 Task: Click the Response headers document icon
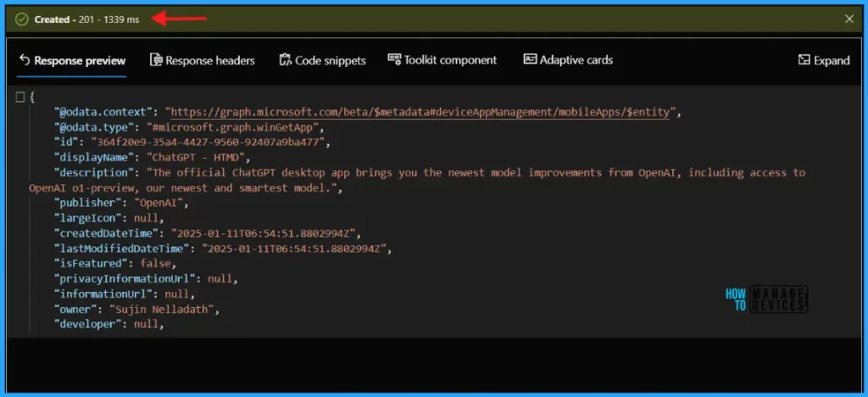[156, 59]
